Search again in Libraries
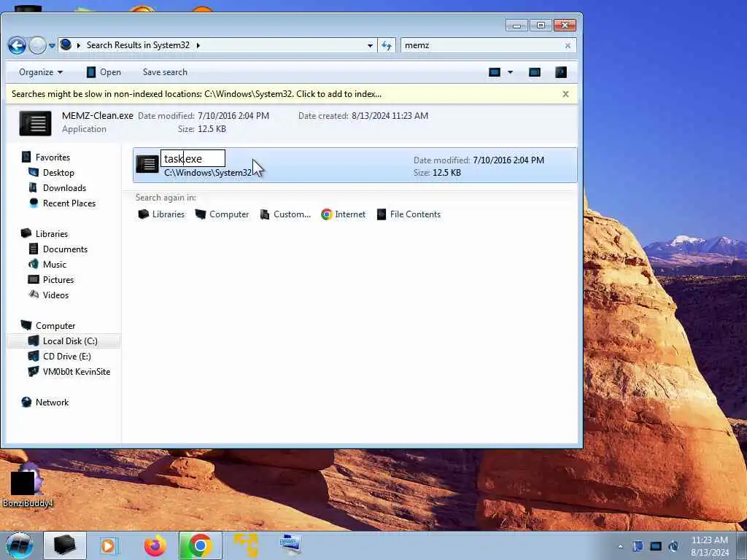This screenshot has height=560, width=747. (161, 214)
